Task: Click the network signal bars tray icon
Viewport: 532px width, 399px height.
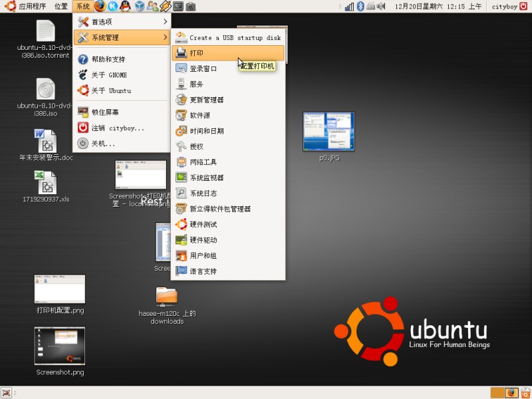Action: [349, 6]
